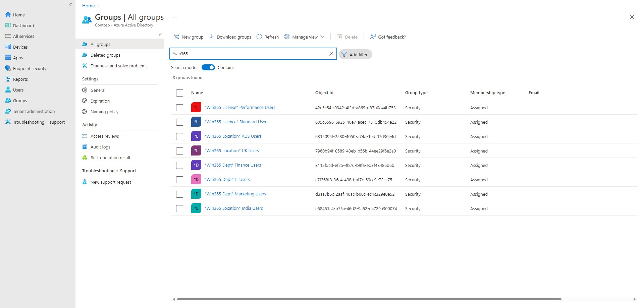The image size is (644, 308).
Task: Click the Got feedback icon
Action: coord(372,37)
